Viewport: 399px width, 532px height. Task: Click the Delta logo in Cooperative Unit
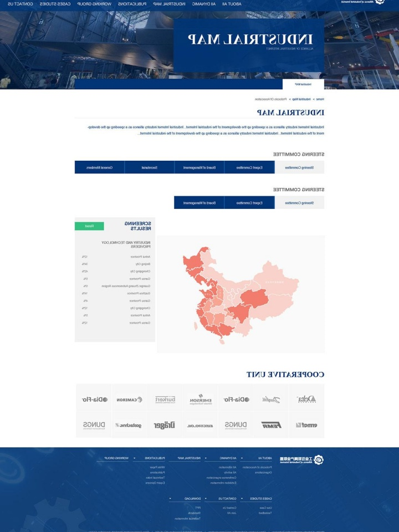306,399
